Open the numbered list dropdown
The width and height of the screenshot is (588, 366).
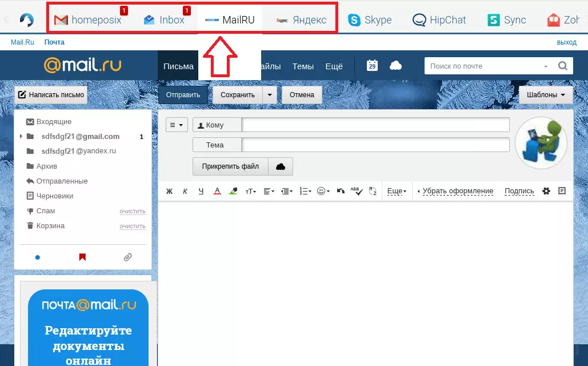pyautogui.click(x=305, y=192)
